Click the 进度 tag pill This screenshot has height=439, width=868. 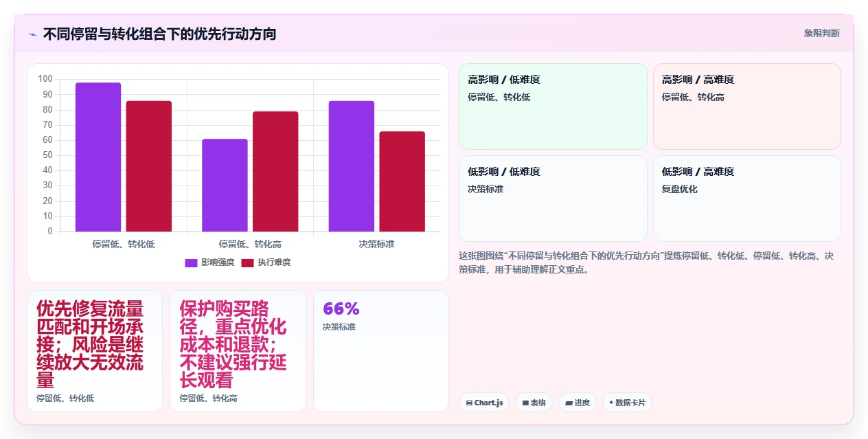click(578, 403)
